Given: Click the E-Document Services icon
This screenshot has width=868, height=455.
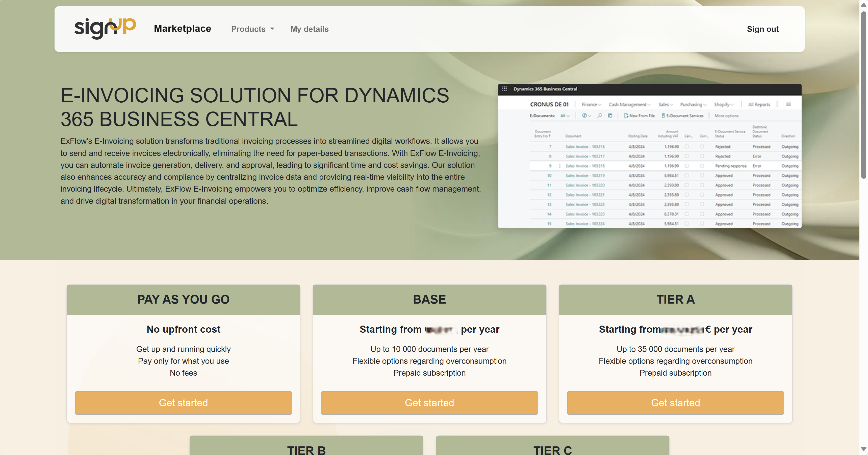Looking at the screenshot, I should [663, 116].
